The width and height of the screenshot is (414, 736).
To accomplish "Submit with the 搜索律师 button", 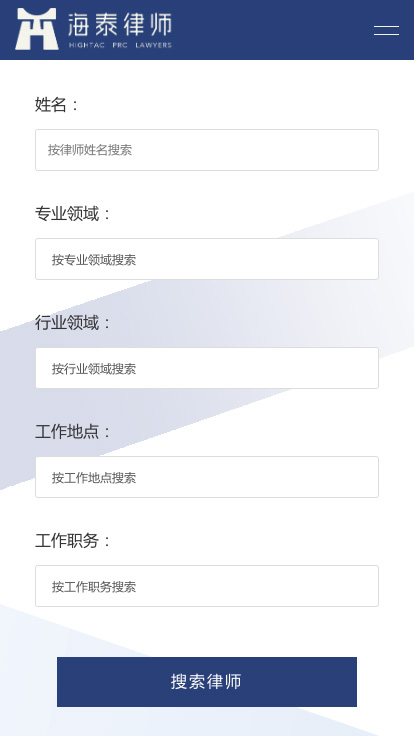I will pyautogui.click(x=207, y=682).
